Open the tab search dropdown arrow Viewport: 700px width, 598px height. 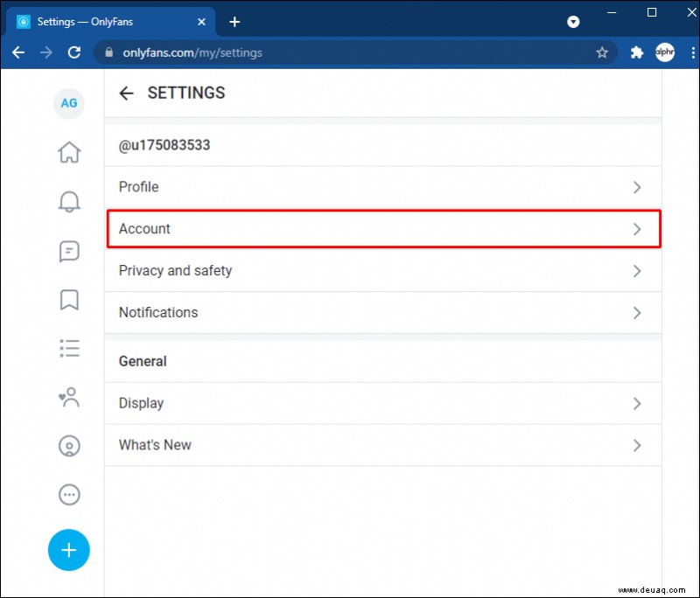tap(573, 22)
